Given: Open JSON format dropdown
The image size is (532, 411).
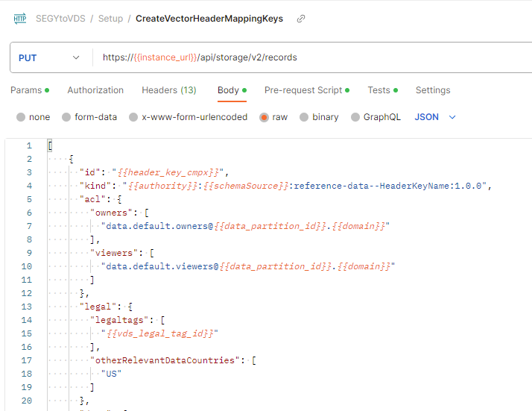Looking at the screenshot, I should point(435,117).
